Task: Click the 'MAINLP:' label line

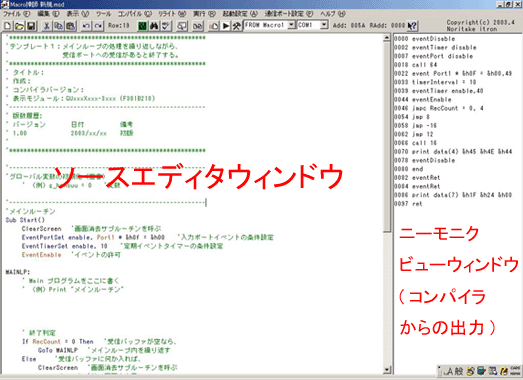Action: (x=18, y=272)
